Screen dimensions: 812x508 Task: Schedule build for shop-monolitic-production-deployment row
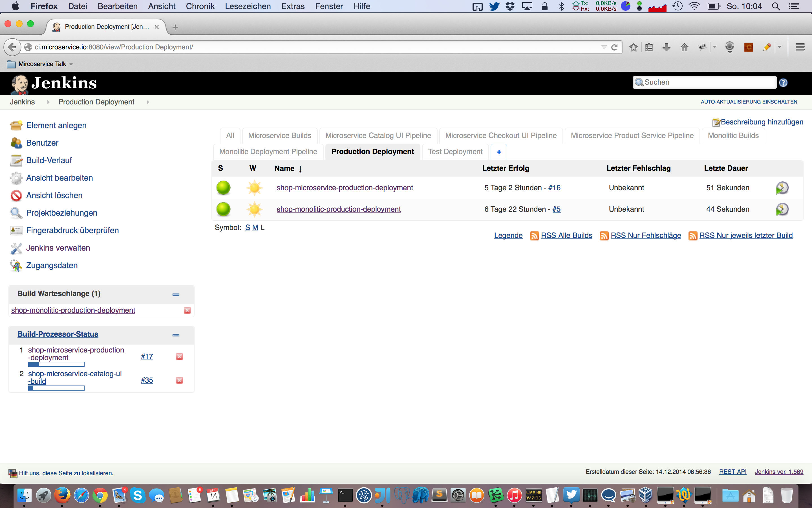point(782,209)
